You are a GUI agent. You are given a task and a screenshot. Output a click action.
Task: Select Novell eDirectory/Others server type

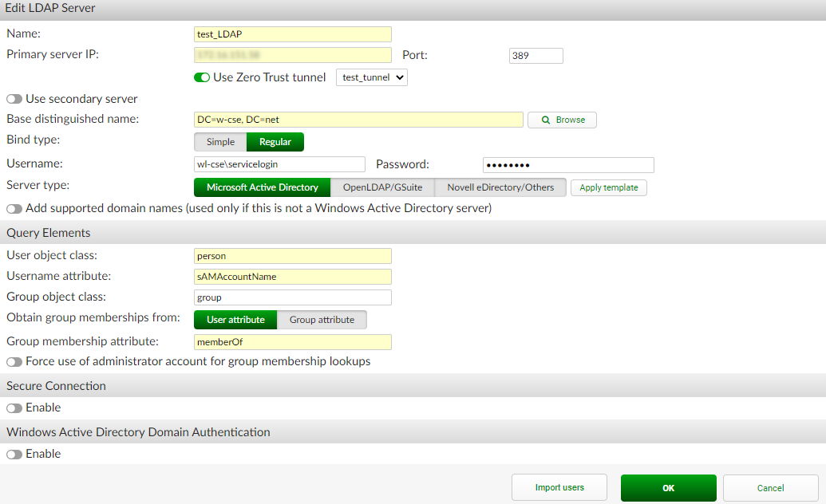[500, 187]
